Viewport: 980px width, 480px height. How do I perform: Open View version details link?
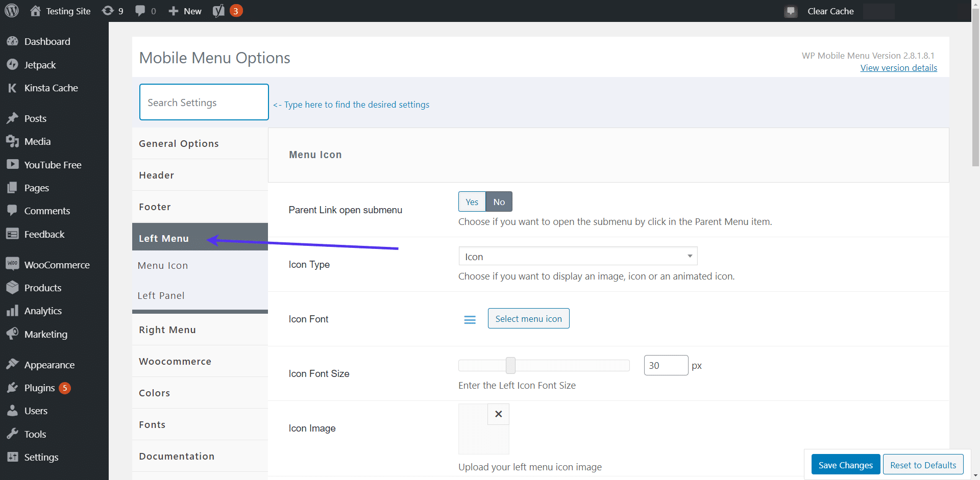(x=898, y=68)
